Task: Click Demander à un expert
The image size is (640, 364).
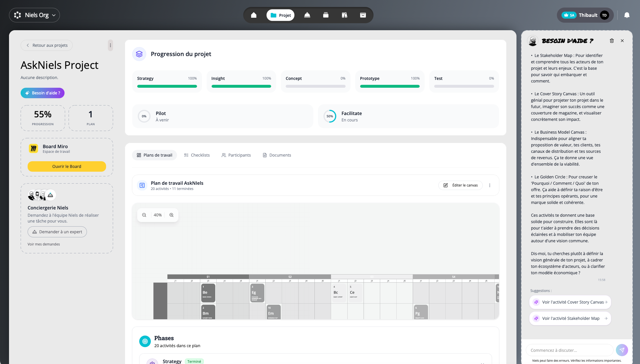Action: tap(57, 232)
